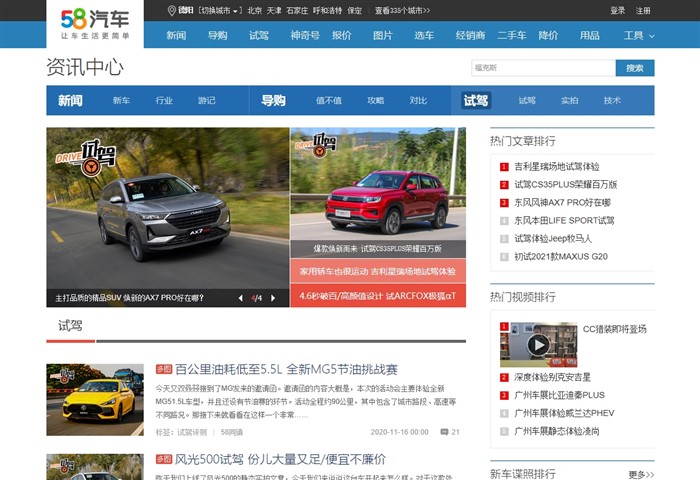Click the comment icon beside 21
Screen dimensions: 700x480
coord(444,432)
